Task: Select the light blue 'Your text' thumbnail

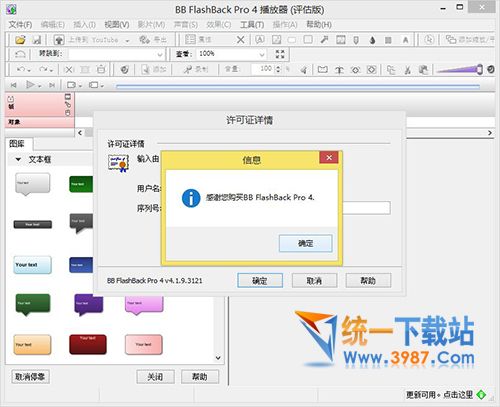Action: click(33, 265)
